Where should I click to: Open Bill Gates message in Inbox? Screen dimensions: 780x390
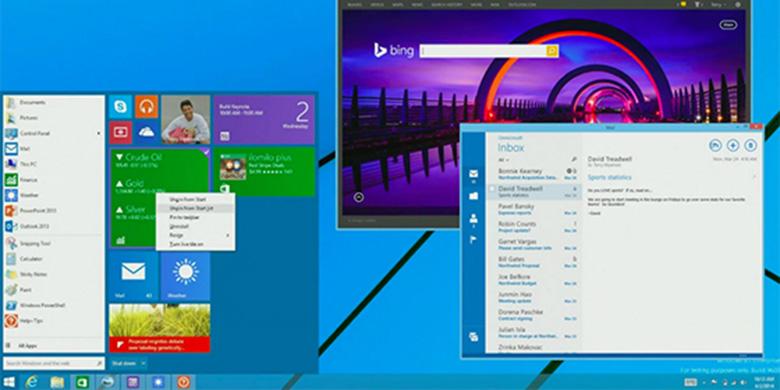pyautogui.click(x=533, y=262)
